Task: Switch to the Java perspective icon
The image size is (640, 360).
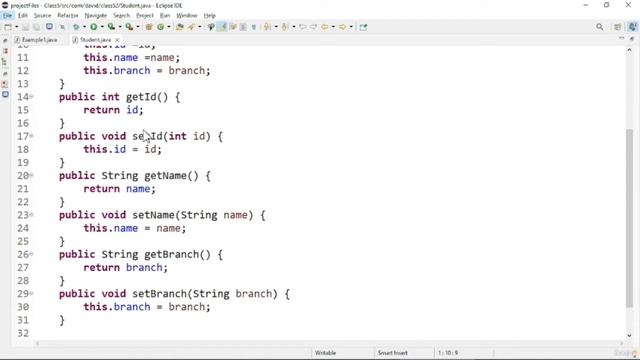Action: (x=632, y=27)
